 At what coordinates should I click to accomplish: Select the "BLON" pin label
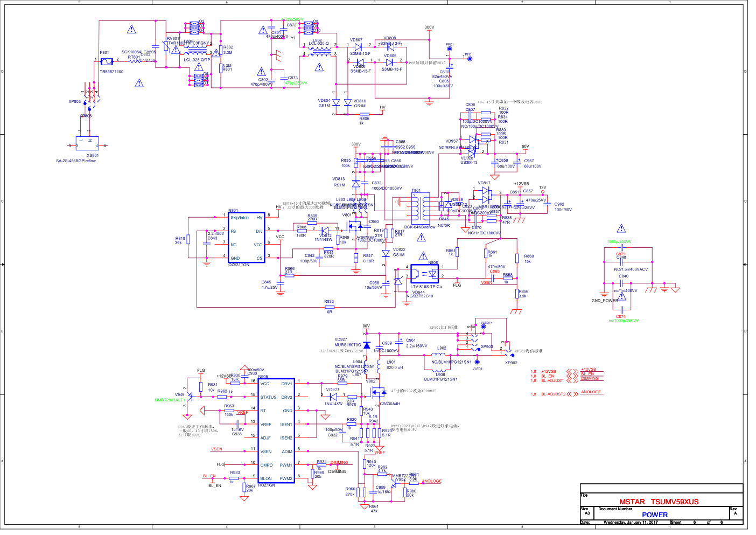click(x=266, y=478)
